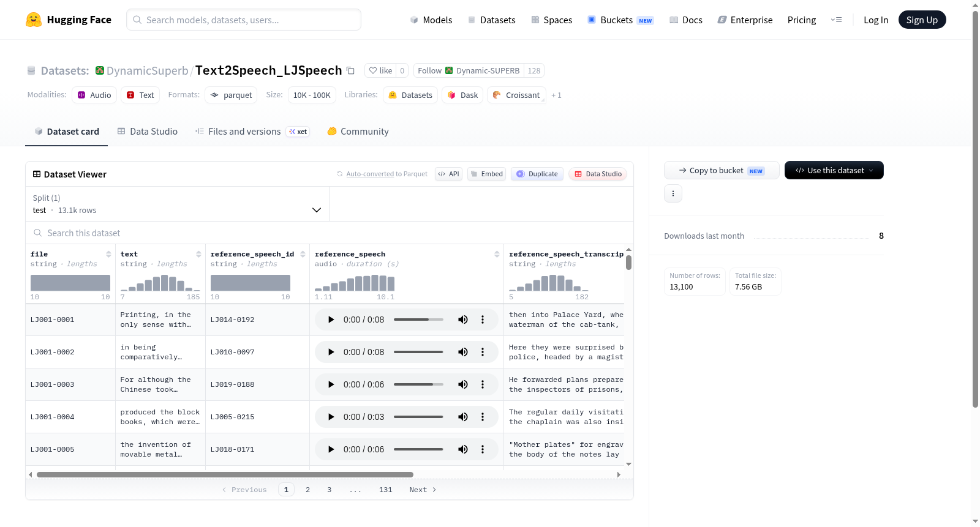Click the table horizontal scrollbar
The image size is (980, 527).
[225, 474]
